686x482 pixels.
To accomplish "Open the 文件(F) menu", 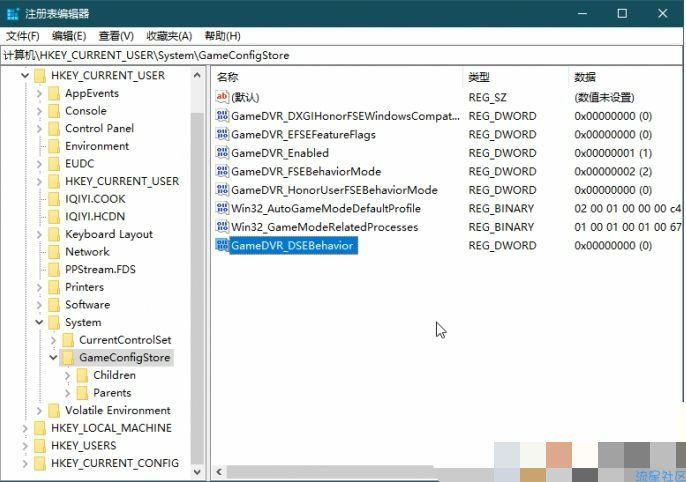I will (22, 36).
